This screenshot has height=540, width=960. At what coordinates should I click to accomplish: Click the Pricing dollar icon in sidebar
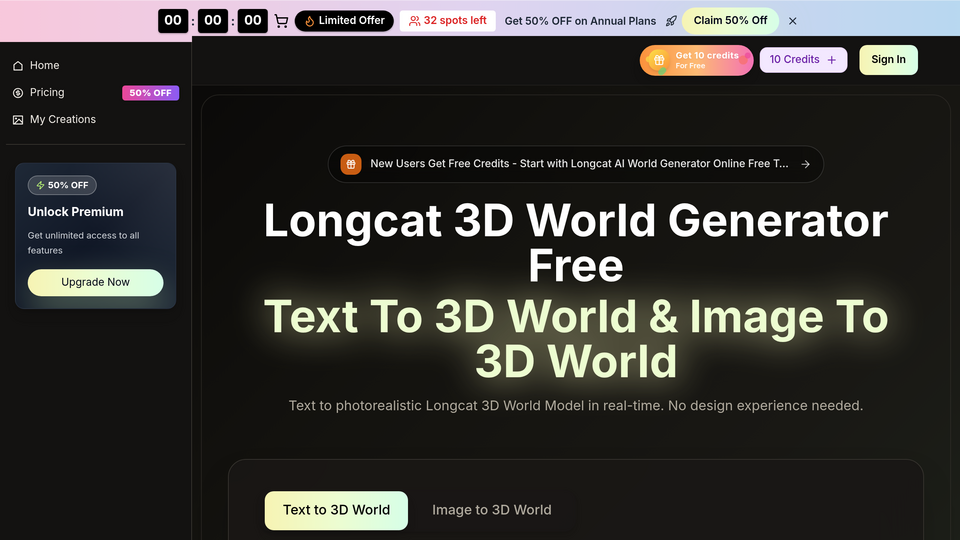coord(18,92)
